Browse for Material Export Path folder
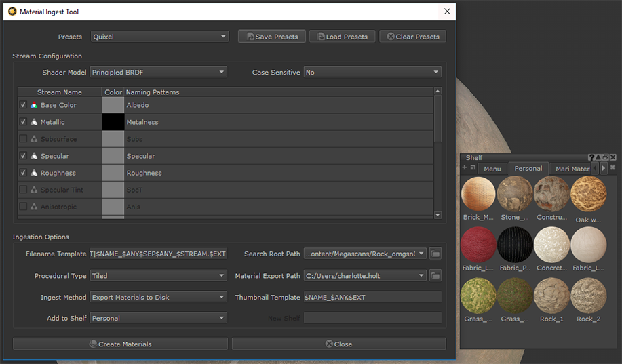Viewport: 622px width, 364px height. (435, 276)
